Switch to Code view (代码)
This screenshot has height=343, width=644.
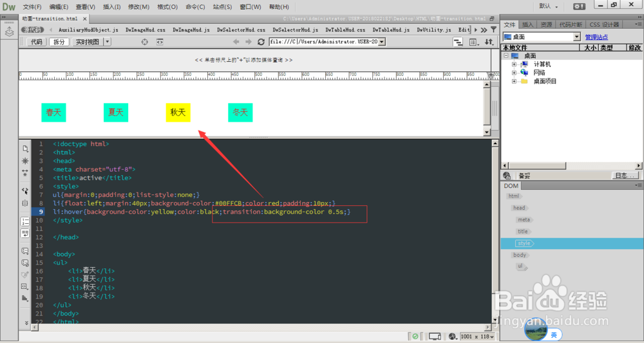[37, 42]
